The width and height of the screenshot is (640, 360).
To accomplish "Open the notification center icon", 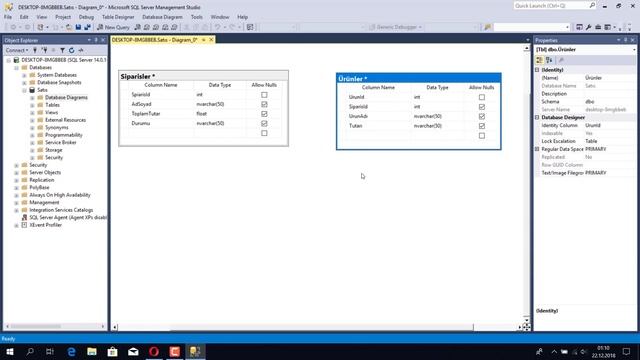I will pyautogui.click(x=626, y=351).
